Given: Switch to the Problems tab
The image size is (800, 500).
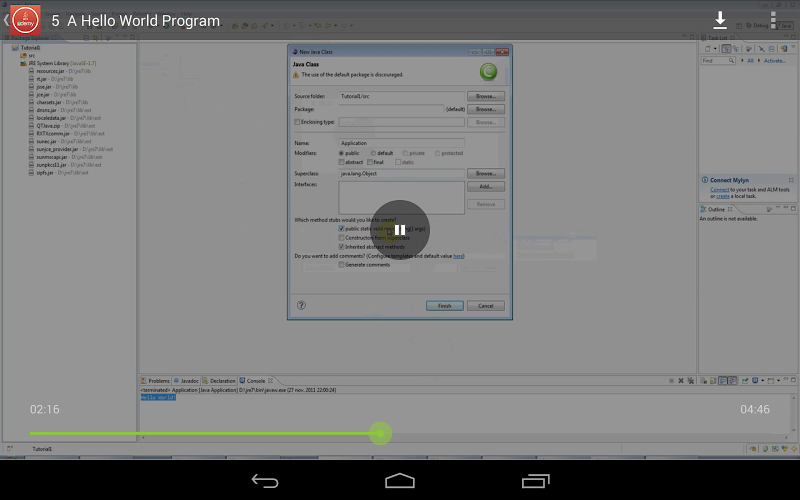Looking at the screenshot, I should 157,381.
